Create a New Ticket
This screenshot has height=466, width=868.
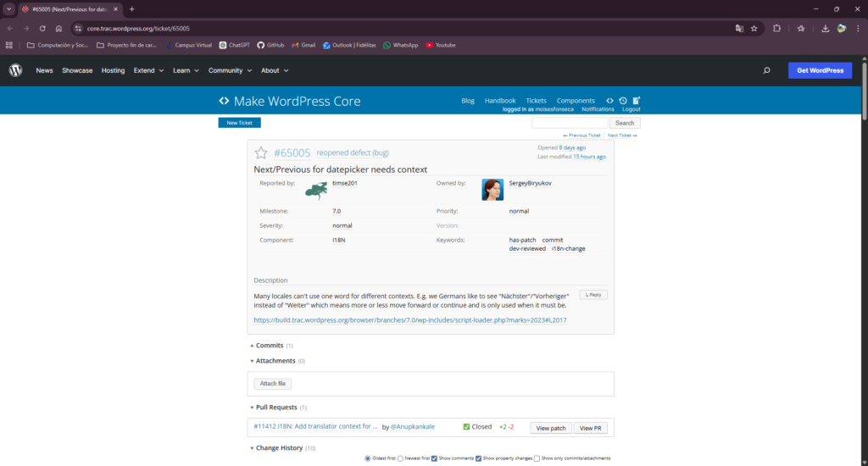pyautogui.click(x=239, y=123)
